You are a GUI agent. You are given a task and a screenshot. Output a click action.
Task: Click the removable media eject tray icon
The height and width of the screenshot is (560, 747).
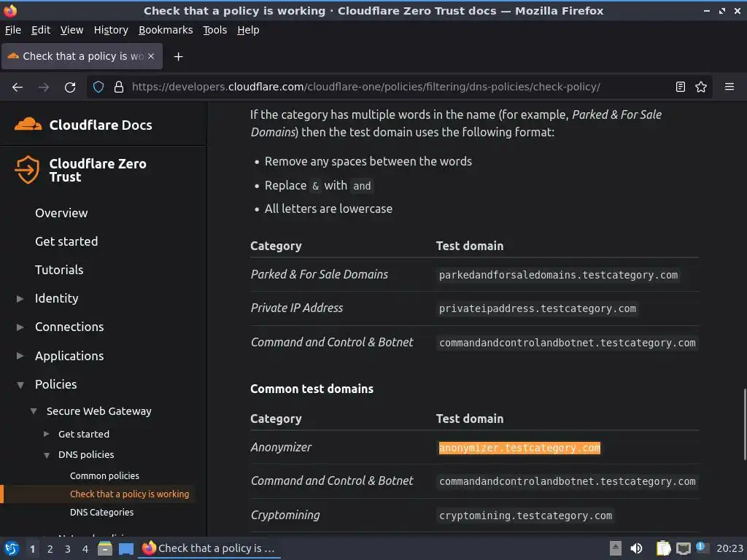click(616, 548)
